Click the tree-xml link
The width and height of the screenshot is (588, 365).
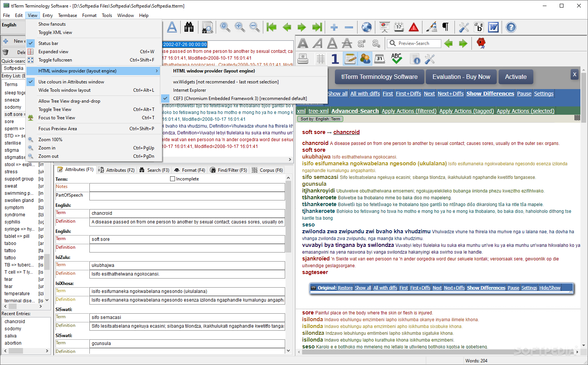tap(318, 111)
